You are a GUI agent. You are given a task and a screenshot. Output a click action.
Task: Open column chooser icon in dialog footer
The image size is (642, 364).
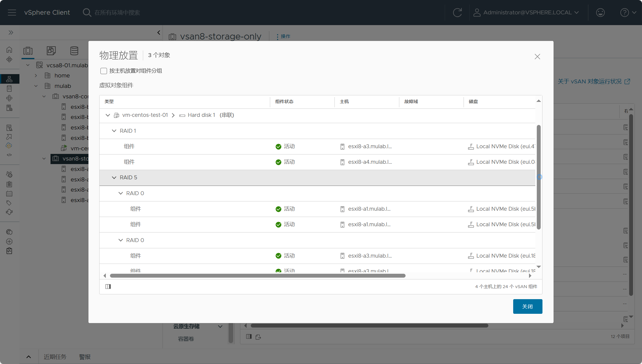point(108,287)
